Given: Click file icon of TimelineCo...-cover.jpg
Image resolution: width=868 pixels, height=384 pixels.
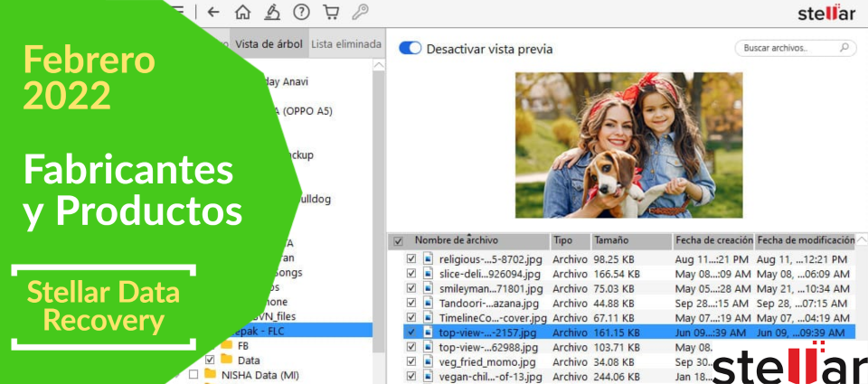Looking at the screenshot, I should 428,318.
